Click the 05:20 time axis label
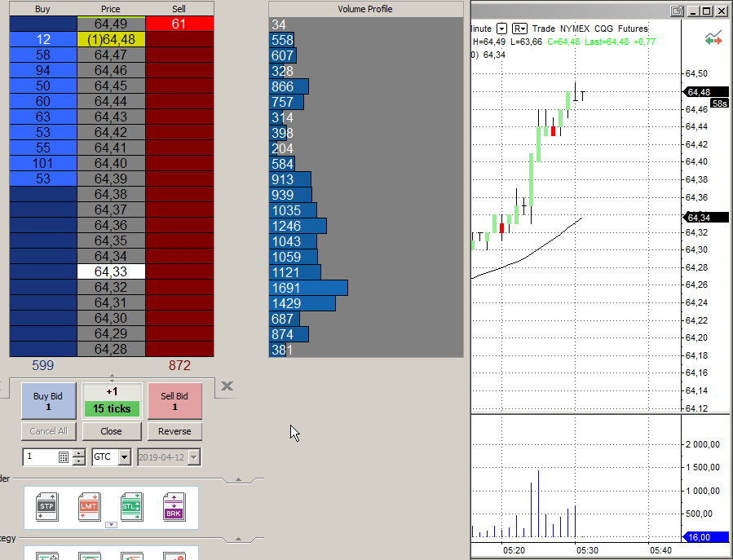The width and height of the screenshot is (733, 560). (514, 550)
